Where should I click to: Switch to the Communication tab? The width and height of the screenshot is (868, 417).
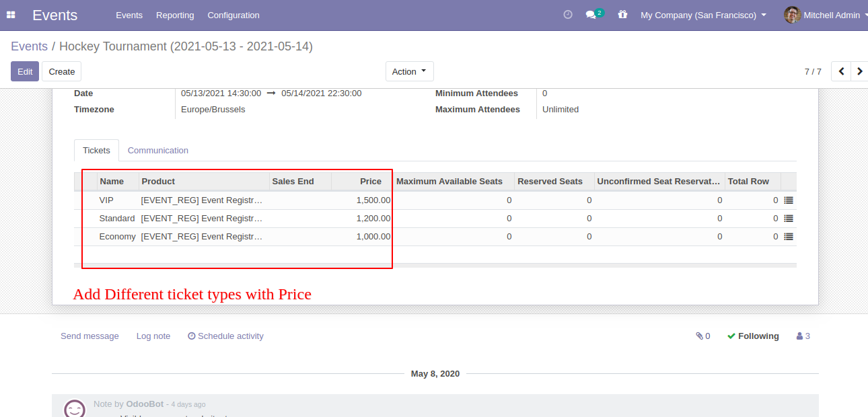(158, 151)
